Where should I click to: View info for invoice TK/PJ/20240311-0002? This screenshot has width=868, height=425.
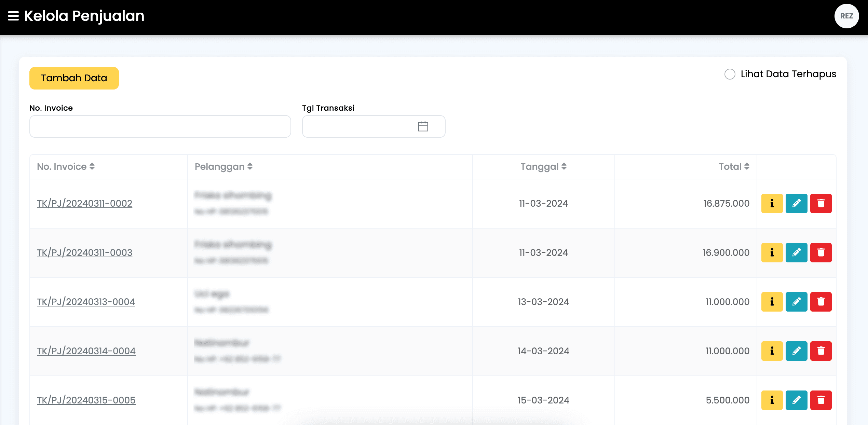coord(772,204)
